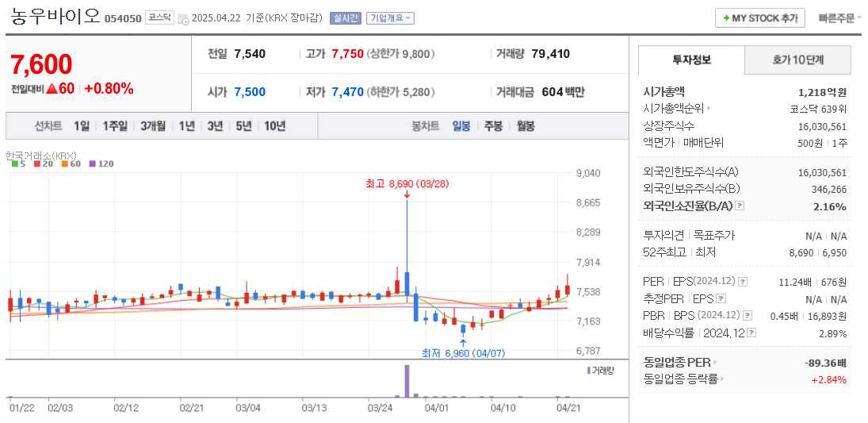Click the 거래량 volume legend marker
The width and height of the screenshot is (868, 423).
588,370
